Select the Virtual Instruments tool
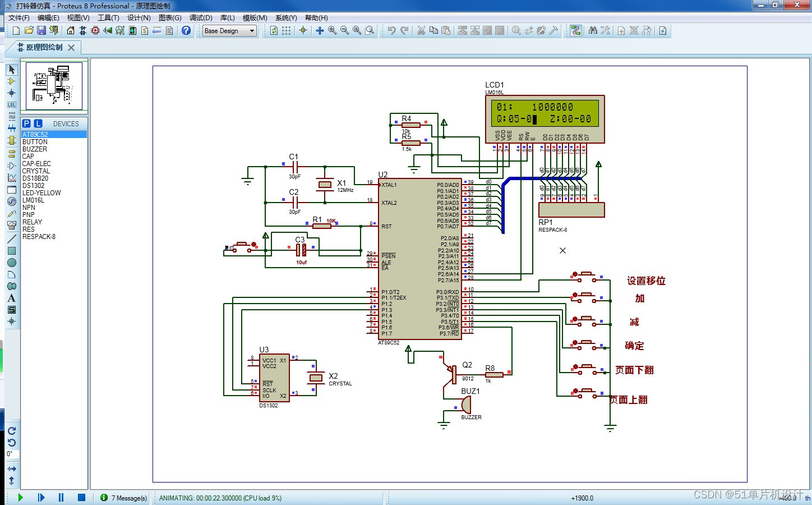Screen dimensions: 812x505 pyautogui.click(x=12, y=225)
